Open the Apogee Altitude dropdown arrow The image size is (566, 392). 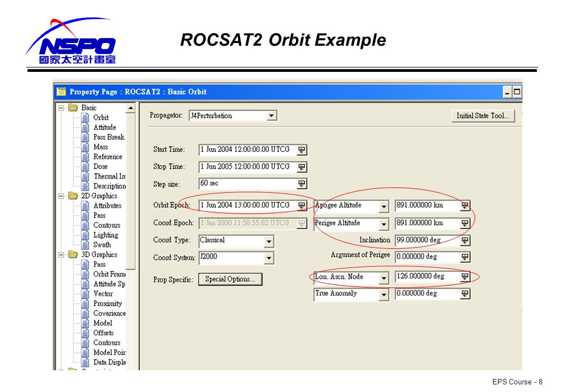pyautogui.click(x=384, y=206)
